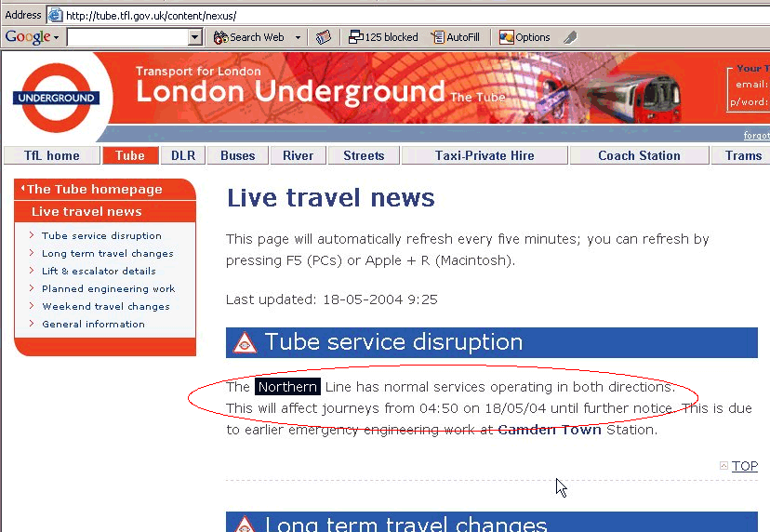Click the warning triangle beside Tube service disruption

(x=245, y=342)
